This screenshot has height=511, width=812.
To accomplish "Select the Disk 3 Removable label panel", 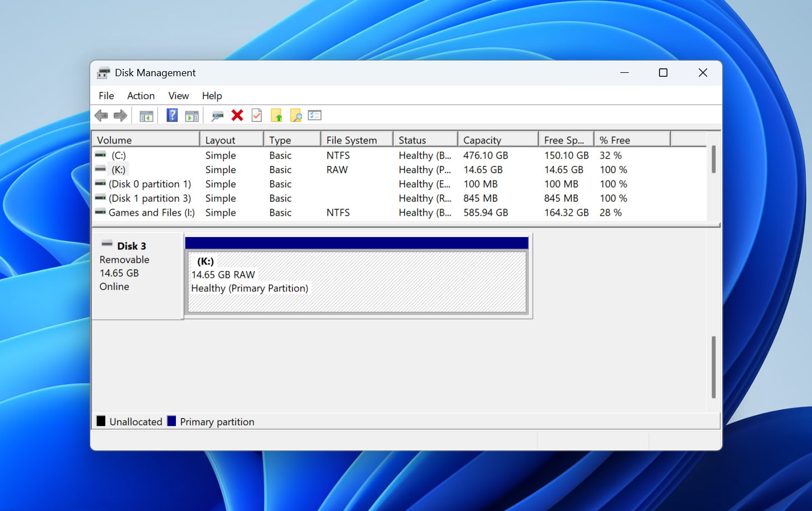I will pyautogui.click(x=137, y=276).
